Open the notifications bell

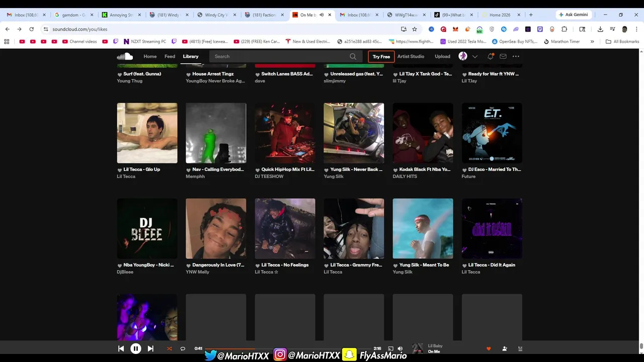click(490, 56)
